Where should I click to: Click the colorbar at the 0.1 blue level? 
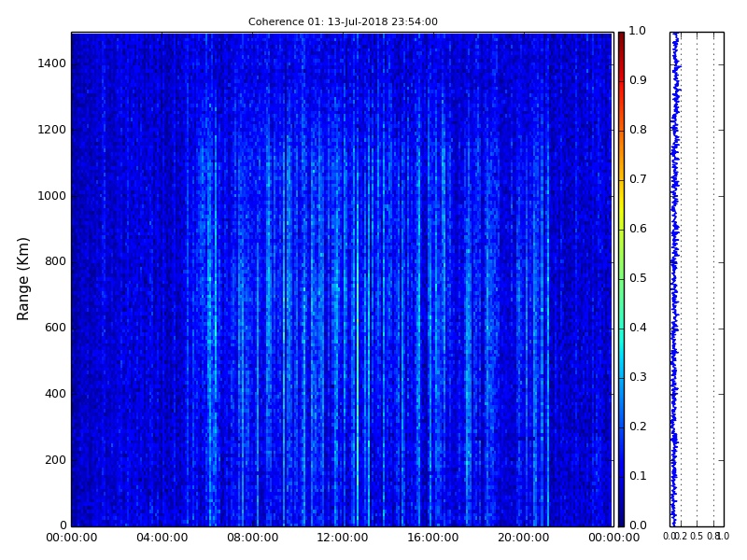coord(621,477)
